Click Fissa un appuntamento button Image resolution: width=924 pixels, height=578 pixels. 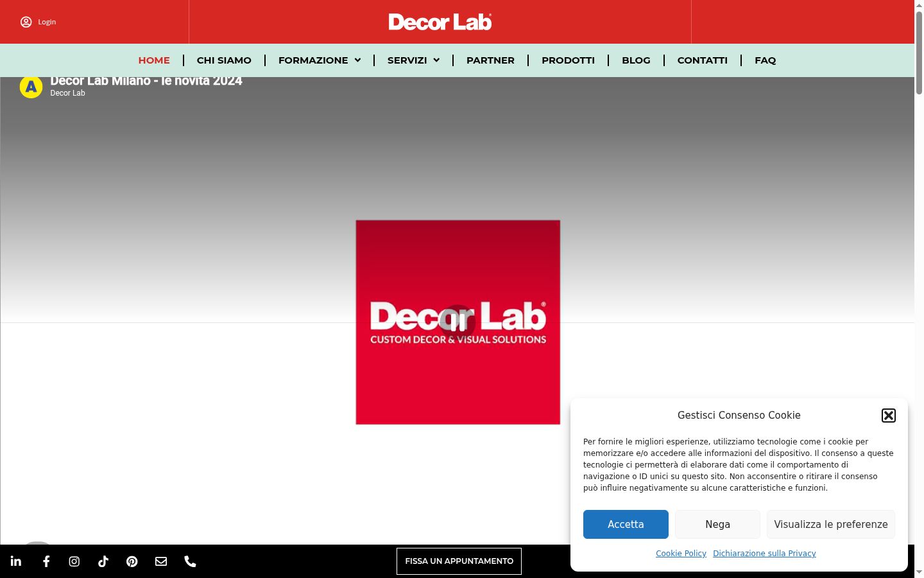pyautogui.click(x=459, y=561)
